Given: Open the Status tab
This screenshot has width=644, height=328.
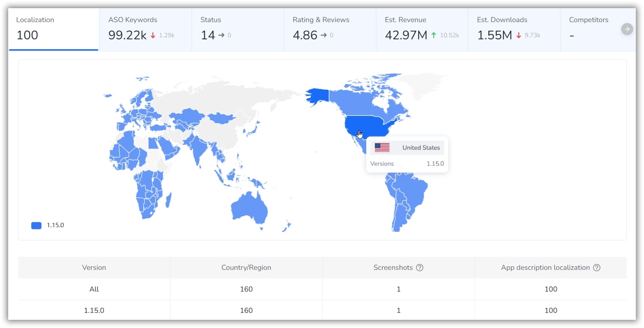Looking at the screenshot, I should pyautogui.click(x=238, y=29).
